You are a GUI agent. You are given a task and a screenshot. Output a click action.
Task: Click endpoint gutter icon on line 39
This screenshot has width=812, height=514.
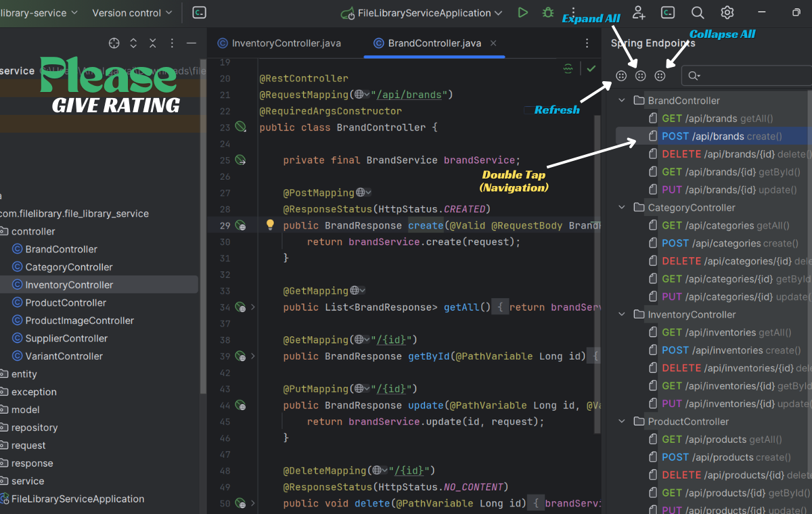[240, 356]
